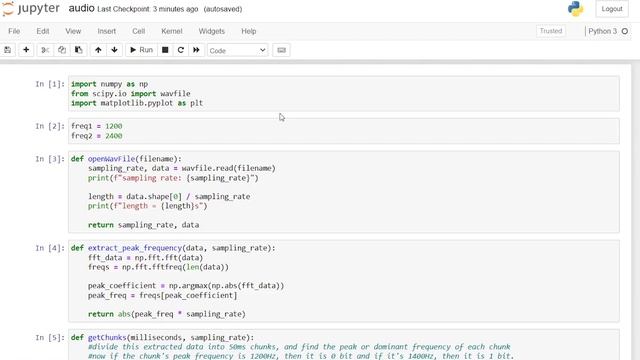Click the return sampling_rate, data line
This screenshot has height=360, width=640.
[x=144, y=225]
